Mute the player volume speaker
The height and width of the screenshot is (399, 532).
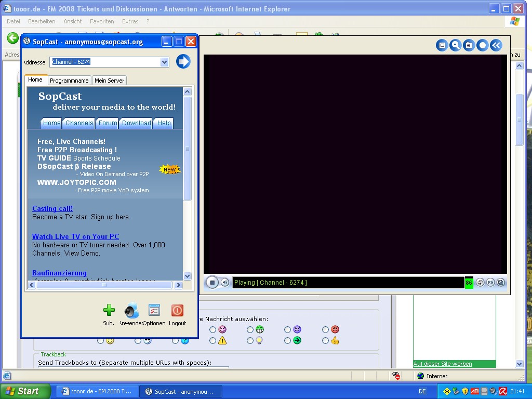(225, 283)
